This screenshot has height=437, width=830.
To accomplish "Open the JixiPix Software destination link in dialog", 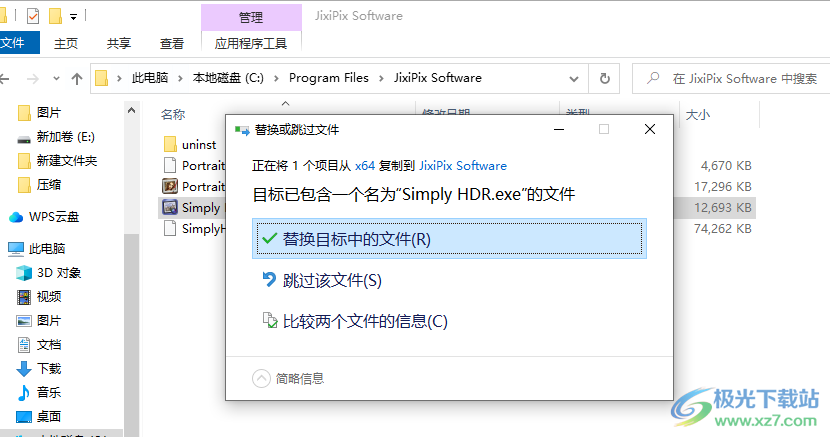I will click(x=463, y=166).
